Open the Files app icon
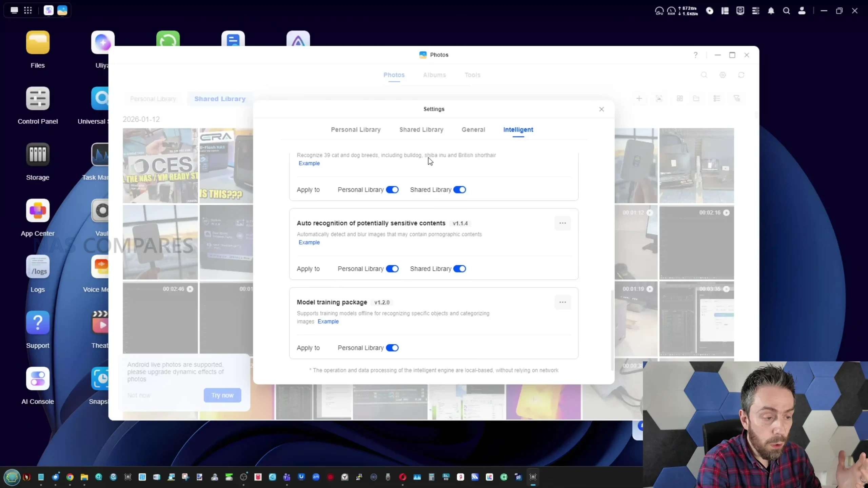 coord(38,43)
